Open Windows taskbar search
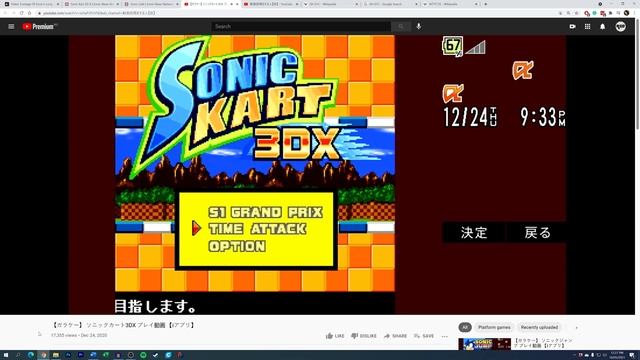Image resolution: width=640 pixels, height=360 pixels. point(18,355)
